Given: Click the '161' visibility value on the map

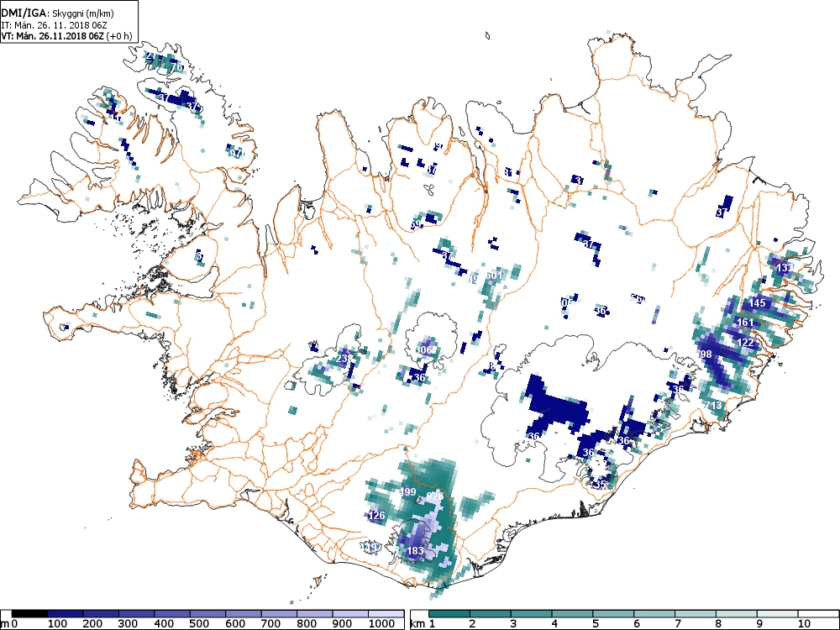Looking at the screenshot, I should [745, 322].
